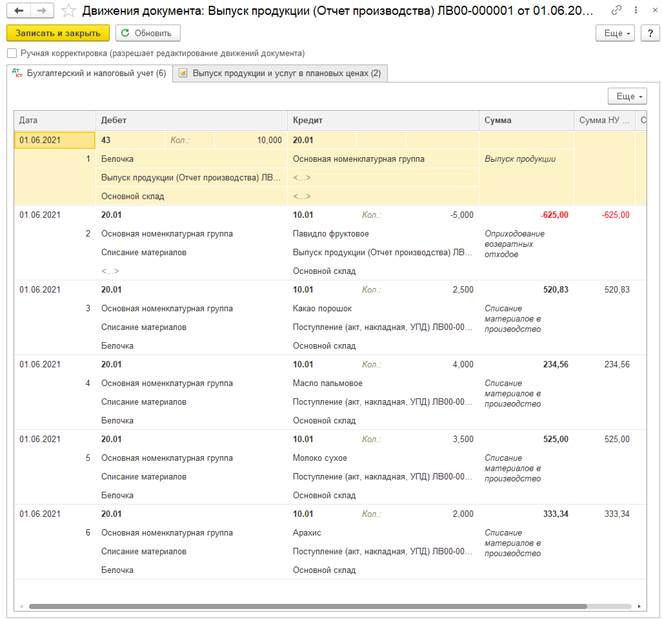Select the red -625,00 sum cell
662x620 pixels.
pyautogui.click(x=554, y=215)
